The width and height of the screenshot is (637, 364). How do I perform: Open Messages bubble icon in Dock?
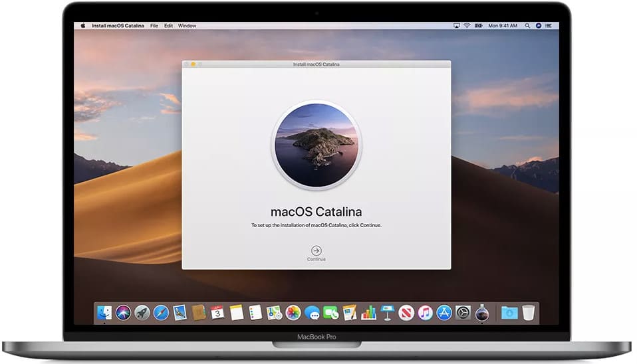(x=312, y=313)
